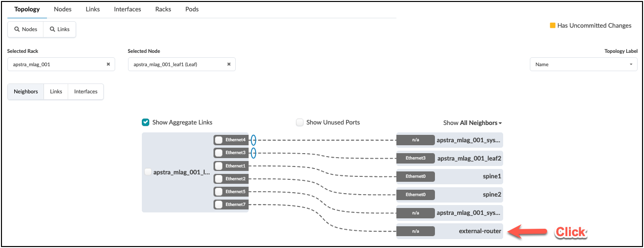Click the orange Has Uncommitted Changes indicator
This screenshot has height=248, width=644.
click(x=553, y=26)
